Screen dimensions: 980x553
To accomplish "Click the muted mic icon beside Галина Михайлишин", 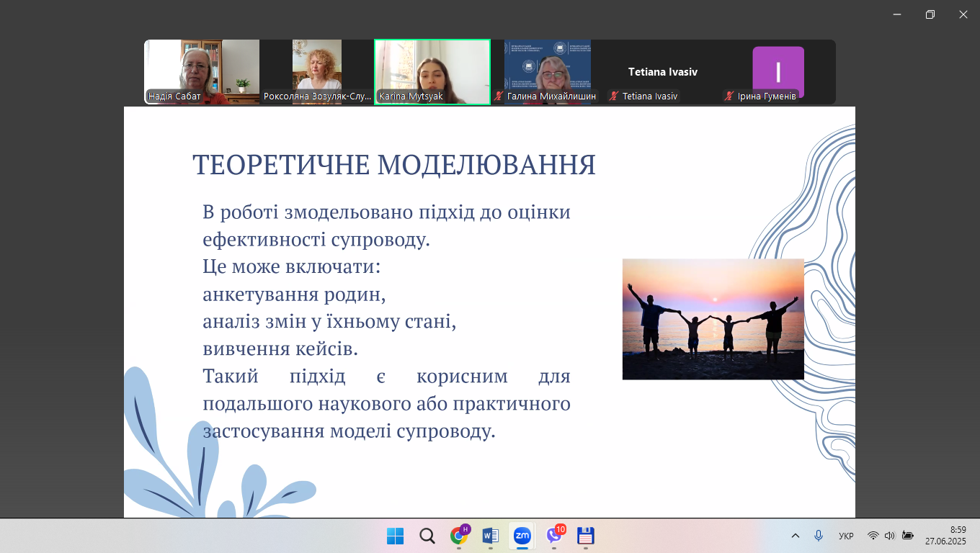I will [499, 96].
